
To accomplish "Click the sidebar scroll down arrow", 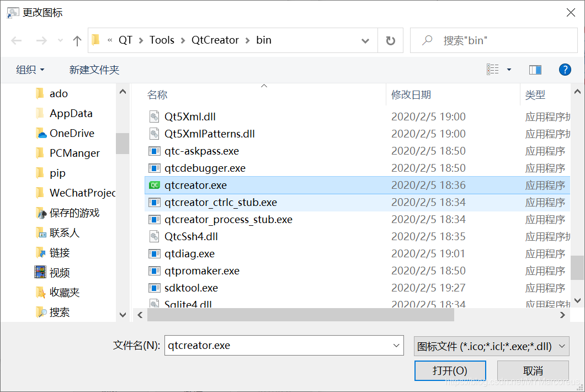I will pyautogui.click(x=123, y=315).
